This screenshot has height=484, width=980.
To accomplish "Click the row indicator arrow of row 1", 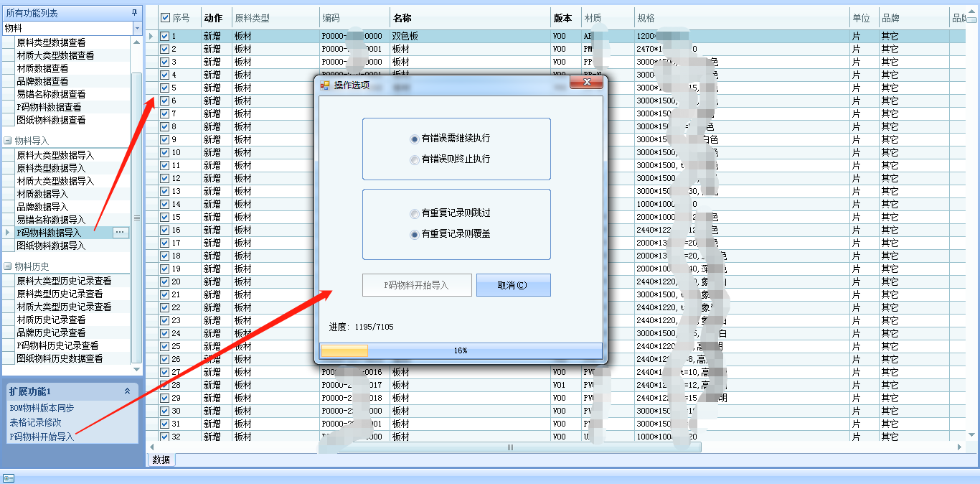I will 151,36.
